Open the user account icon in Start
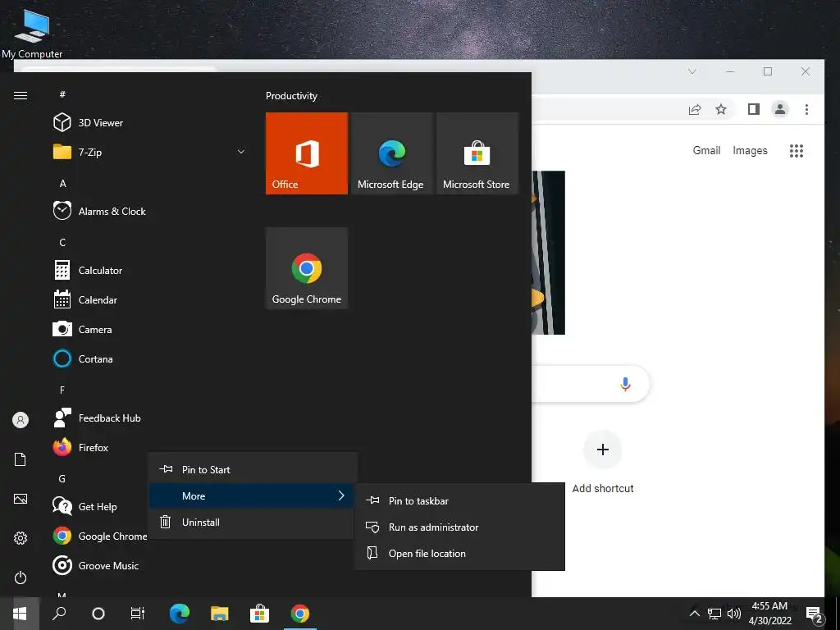 click(x=21, y=420)
